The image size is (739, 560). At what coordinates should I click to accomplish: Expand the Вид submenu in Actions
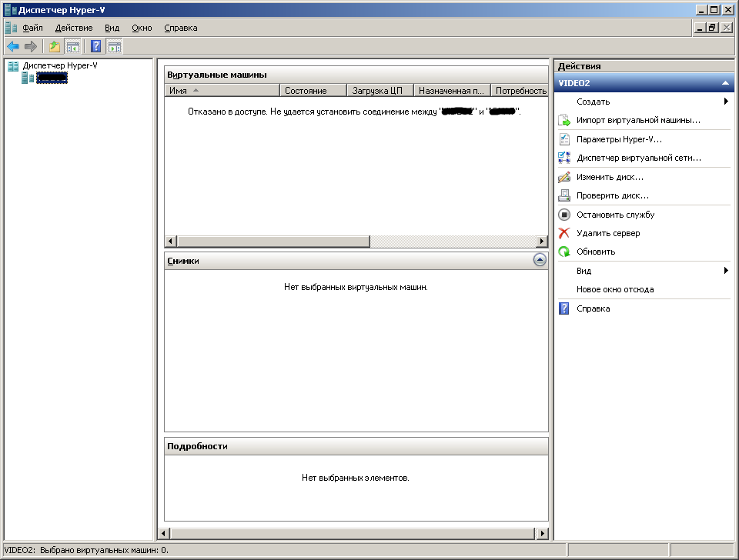[x=726, y=270]
